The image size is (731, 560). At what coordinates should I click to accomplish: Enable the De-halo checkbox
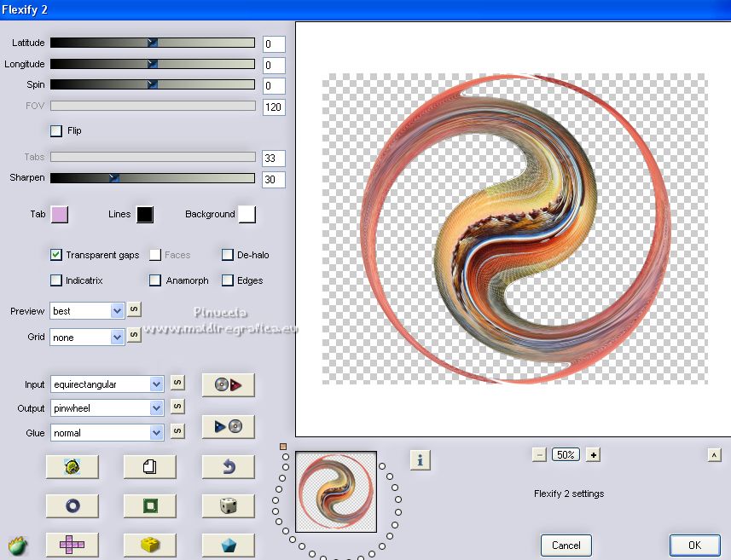228,255
